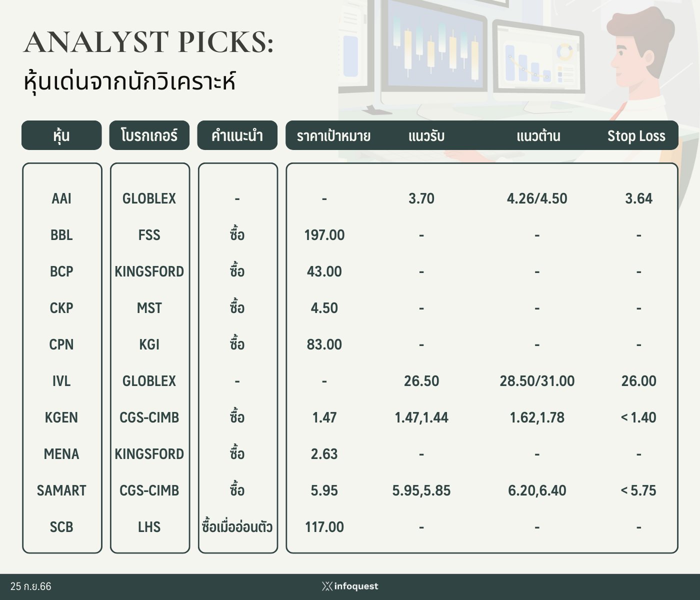
Task: Click the date 25 ก.ย.66 in footer
Action: [x=31, y=586]
